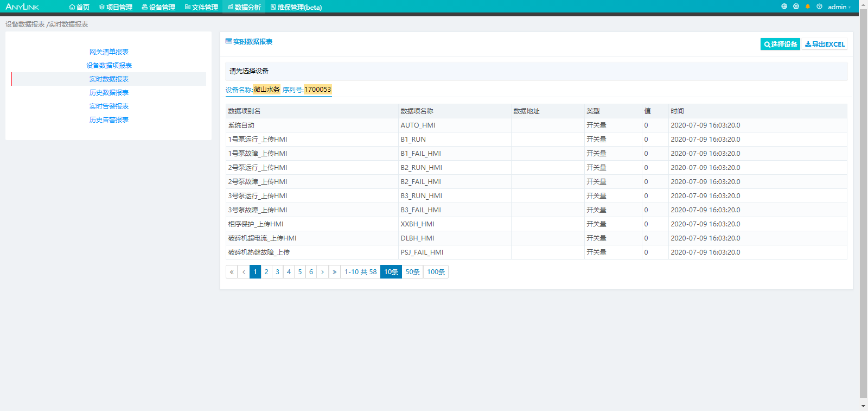Go to 首页 in top navigation

pos(79,7)
